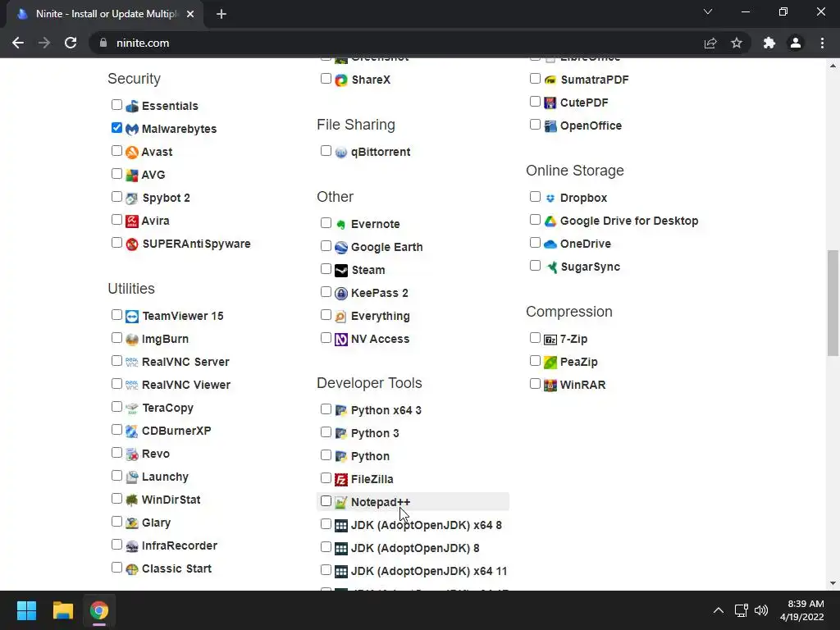The width and height of the screenshot is (840, 630).
Task: Click the FileZilla icon
Action: coord(341,479)
